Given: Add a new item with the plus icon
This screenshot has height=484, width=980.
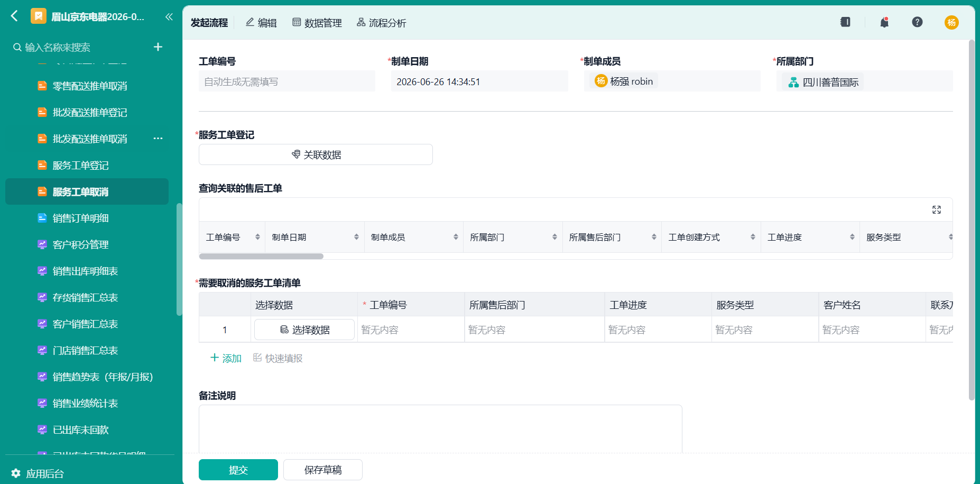Looking at the screenshot, I should 158,47.
